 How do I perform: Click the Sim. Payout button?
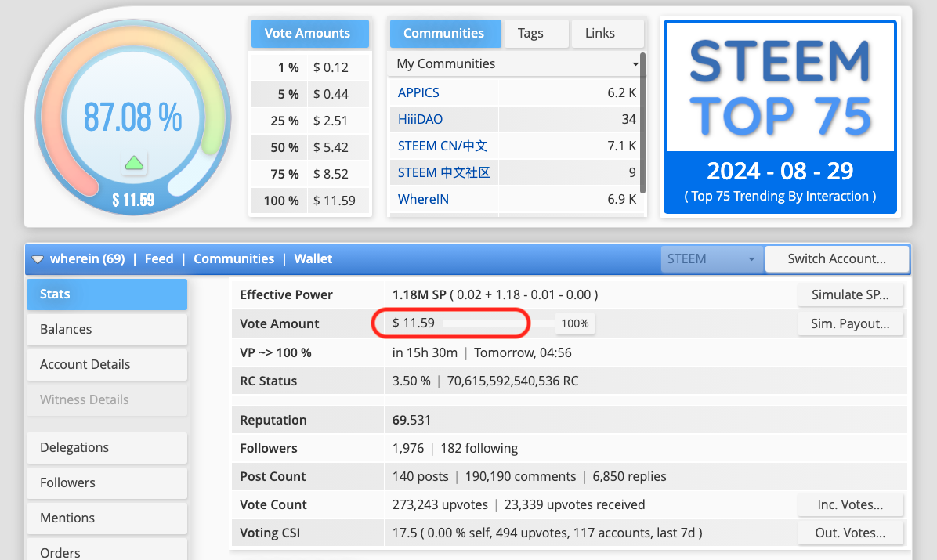[x=850, y=324]
